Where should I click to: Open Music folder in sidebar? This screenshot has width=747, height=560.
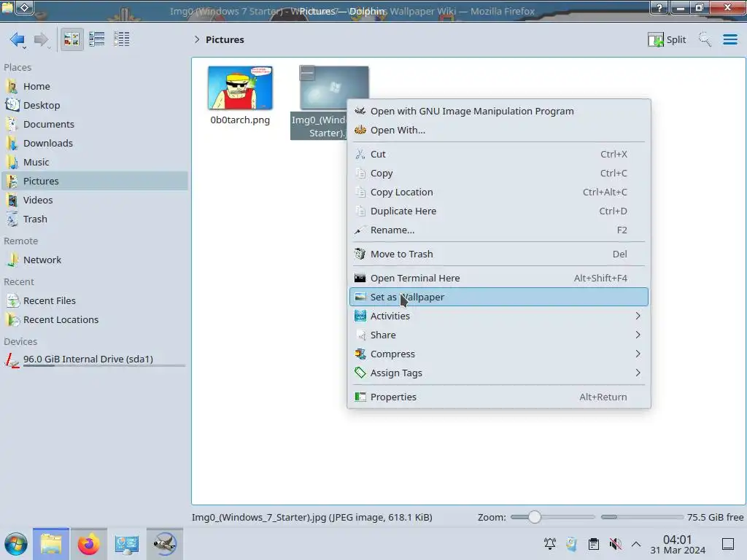click(96, 163)
